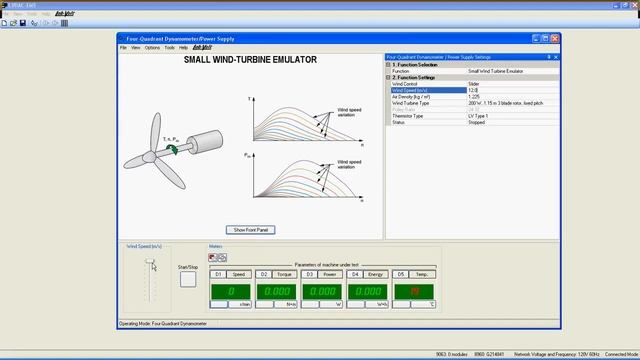Select the Air Density settings row label
The image size is (640, 360).
tap(411, 97)
